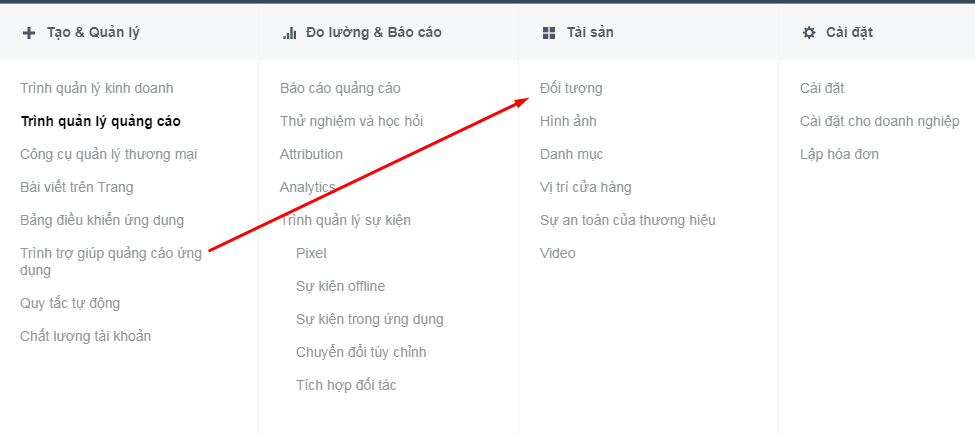The image size is (975, 436).
Task: Open Lập hóa đơn
Action: [x=839, y=154]
